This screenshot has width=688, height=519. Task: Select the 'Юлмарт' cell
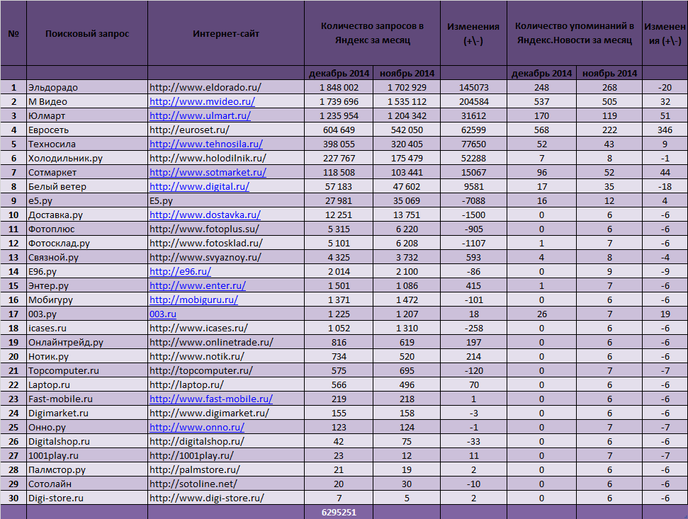pyautogui.click(x=87, y=116)
